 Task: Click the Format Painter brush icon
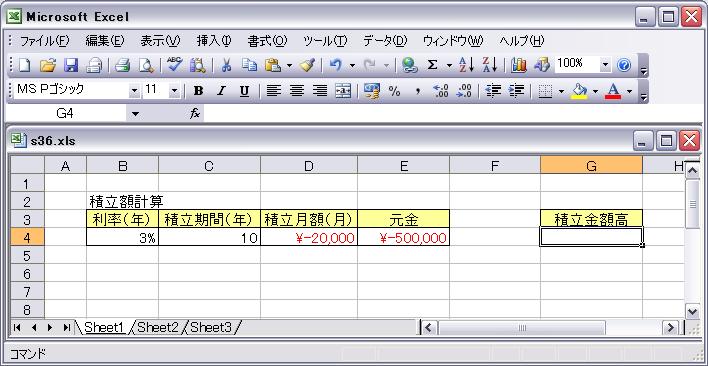[307, 65]
